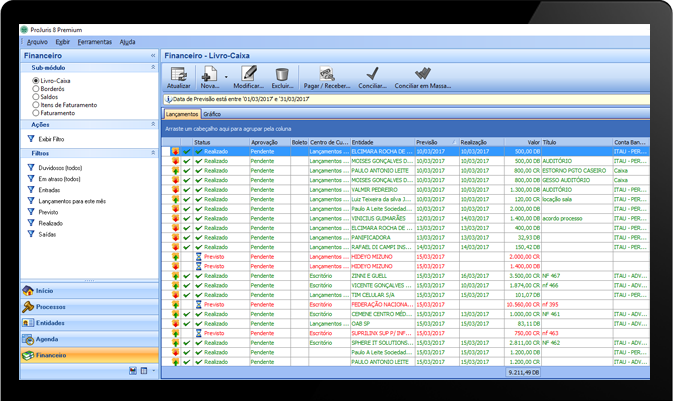Image resolution: width=673 pixels, height=401 pixels.
Task: Click the Exibir Filtro link
Action: pos(51,139)
